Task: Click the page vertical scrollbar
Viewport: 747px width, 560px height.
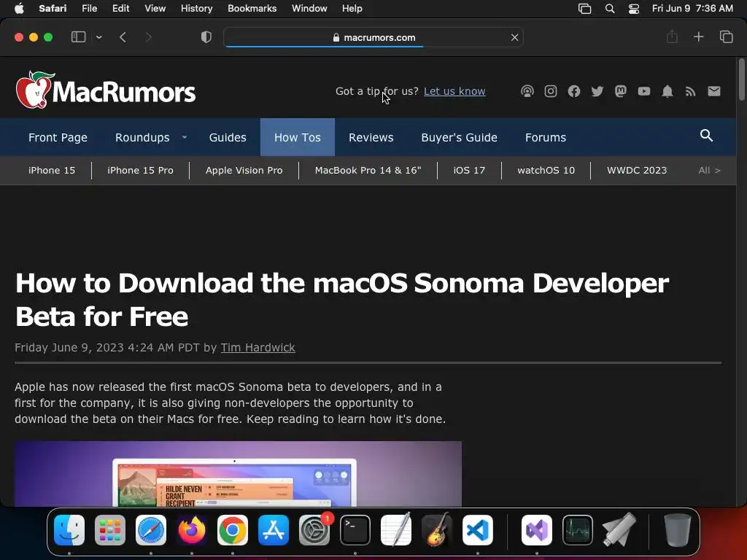Action: click(x=741, y=79)
